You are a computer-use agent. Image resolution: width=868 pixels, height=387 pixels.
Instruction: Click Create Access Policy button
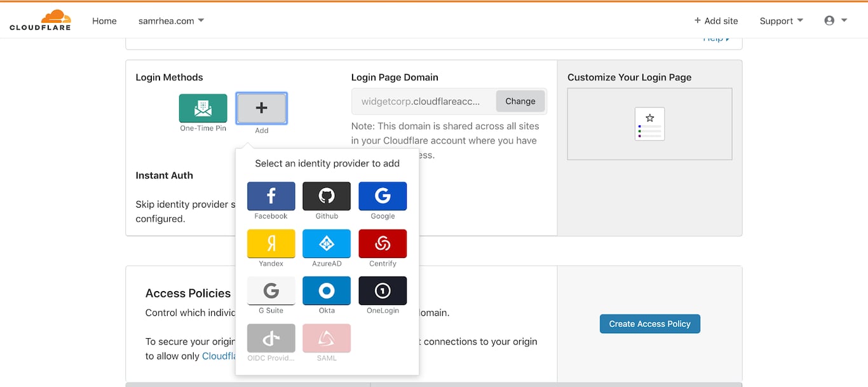coord(649,323)
